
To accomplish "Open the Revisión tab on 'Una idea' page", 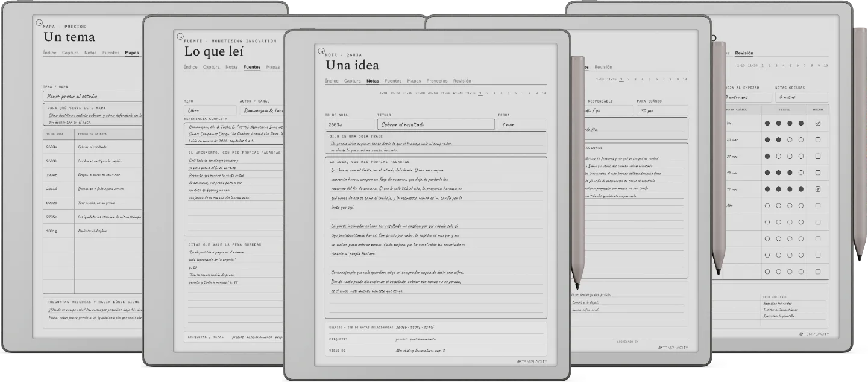I will point(462,81).
